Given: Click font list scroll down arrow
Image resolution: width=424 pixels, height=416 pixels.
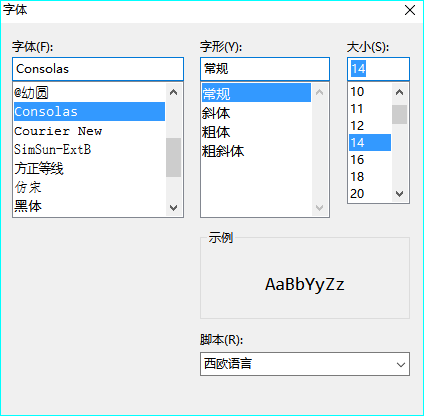Looking at the screenshot, I should coord(173,208).
